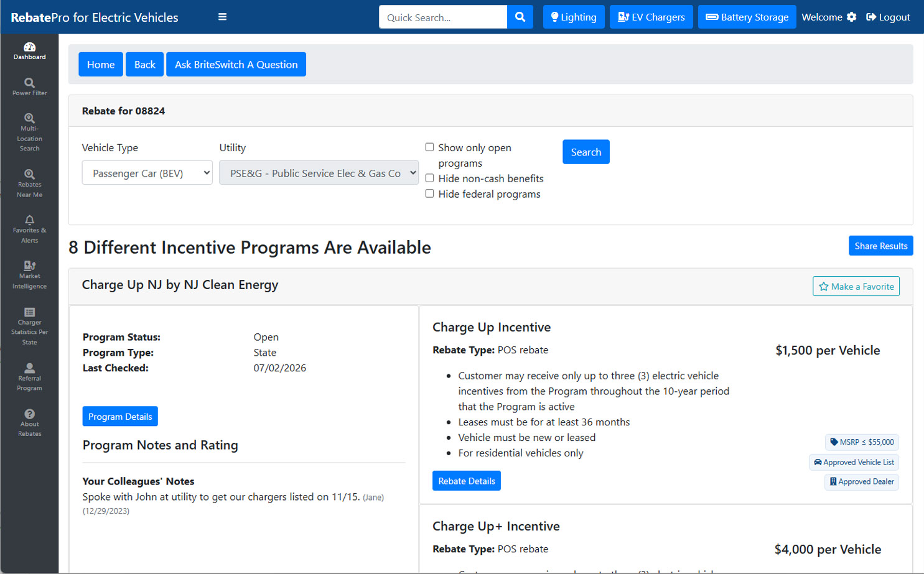
Task: Click the MSRP ≤ $55,000 tag
Action: (862, 442)
